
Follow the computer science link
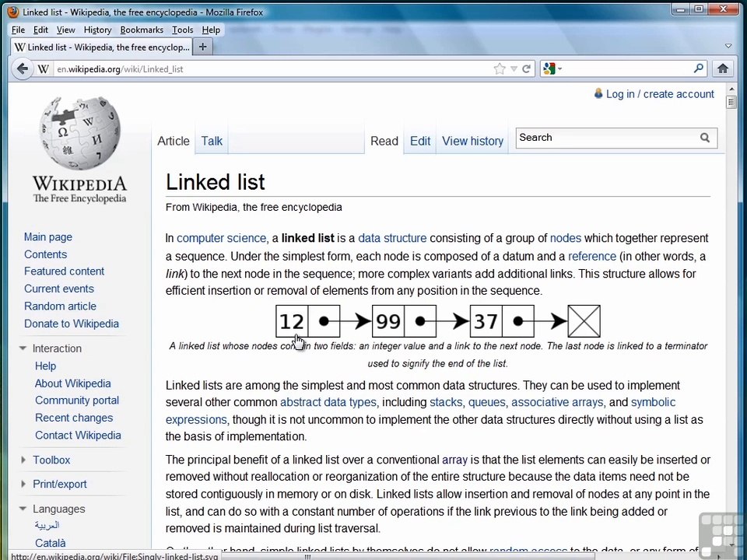pyautogui.click(x=221, y=238)
